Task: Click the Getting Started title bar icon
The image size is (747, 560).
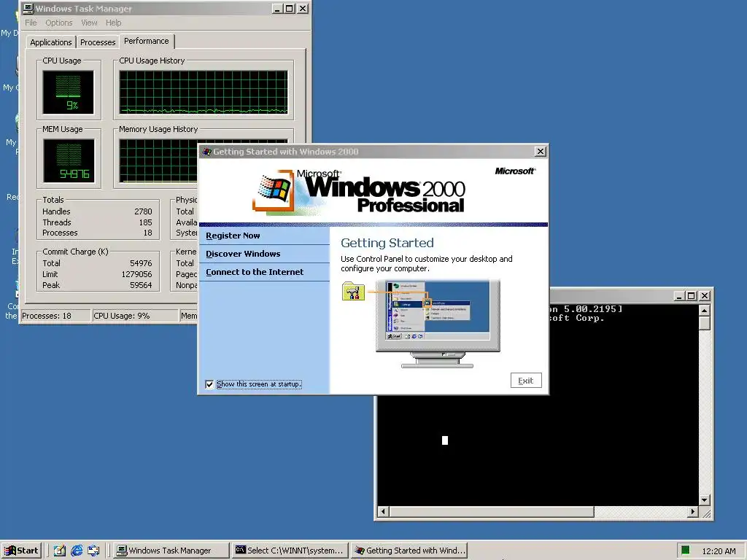Action: pyautogui.click(x=206, y=152)
